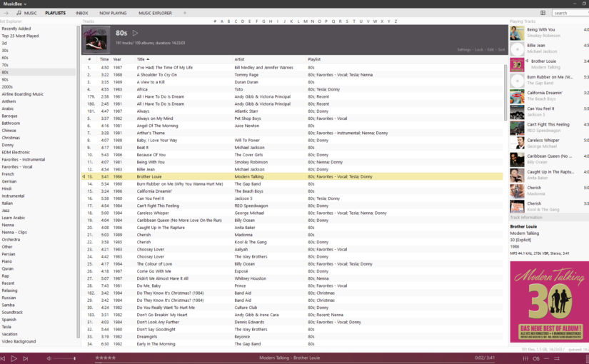Open the panel layout icon beside search

click(x=543, y=13)
